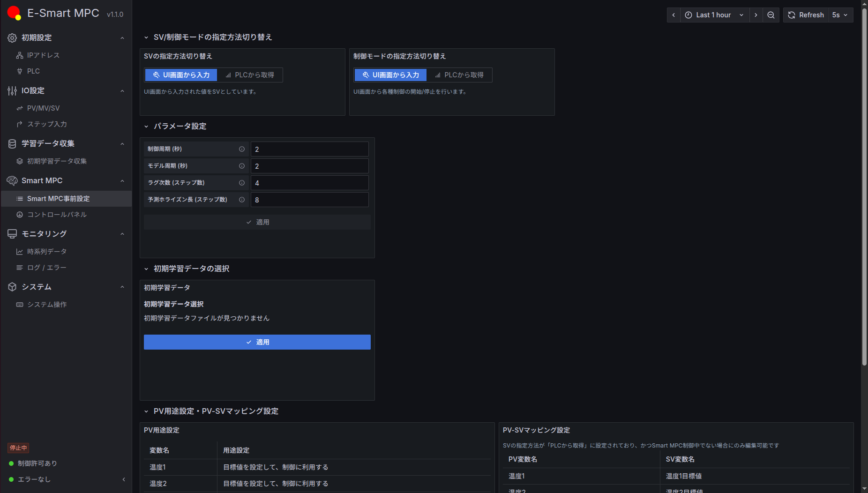Screen dimensions: 868x493
Task: Click the ラグ次数 input field
Action: [310, 183]
